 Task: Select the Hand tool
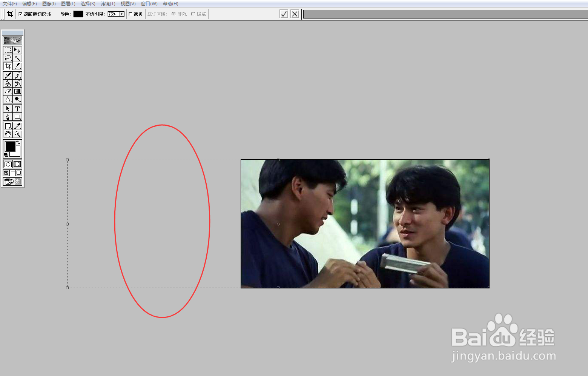8,134
